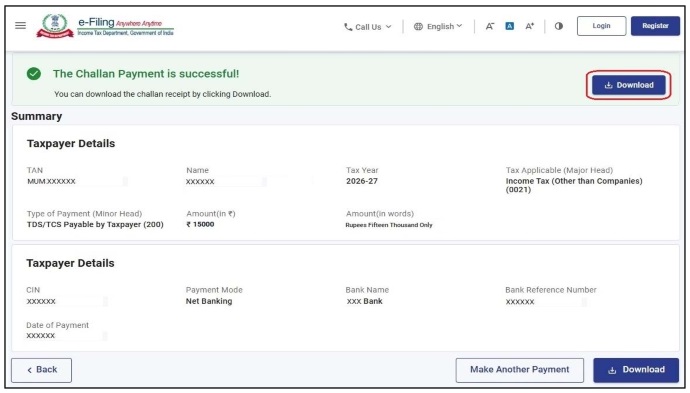Click the bottom Download button
This screenshot has height=393, width=690.
pyautogui.click(x=636, y=370)
